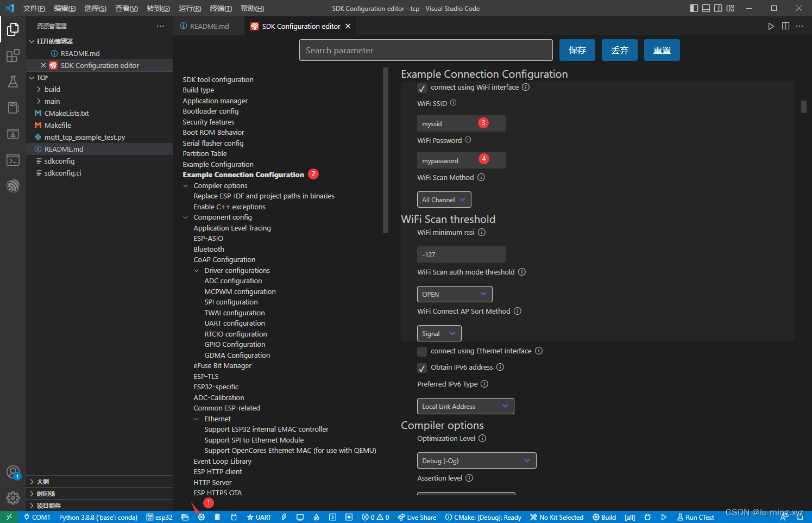
Task: Click Run CTest in status bar
Action: coord(695,517)
